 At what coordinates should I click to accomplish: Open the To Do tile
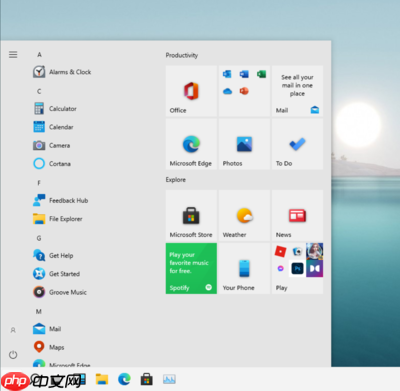pyautogui.click(x=297, y=144)
